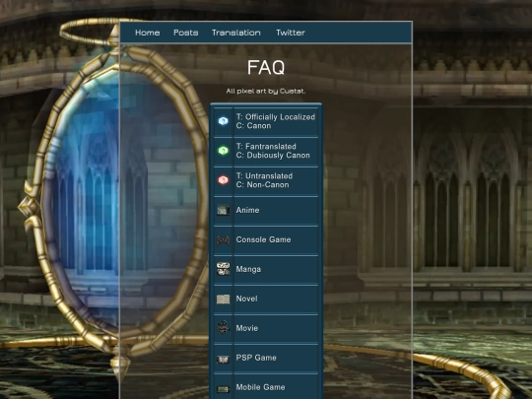
Task: Click the 'Manga' row label
Action: point(248,269)
